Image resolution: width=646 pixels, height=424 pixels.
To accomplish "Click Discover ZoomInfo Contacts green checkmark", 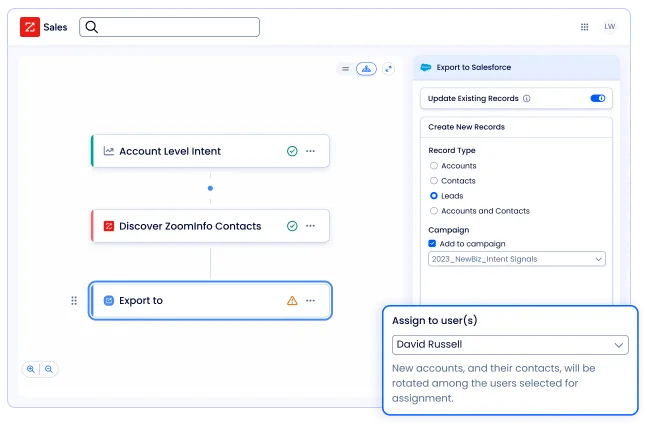I will click(292, 226).
